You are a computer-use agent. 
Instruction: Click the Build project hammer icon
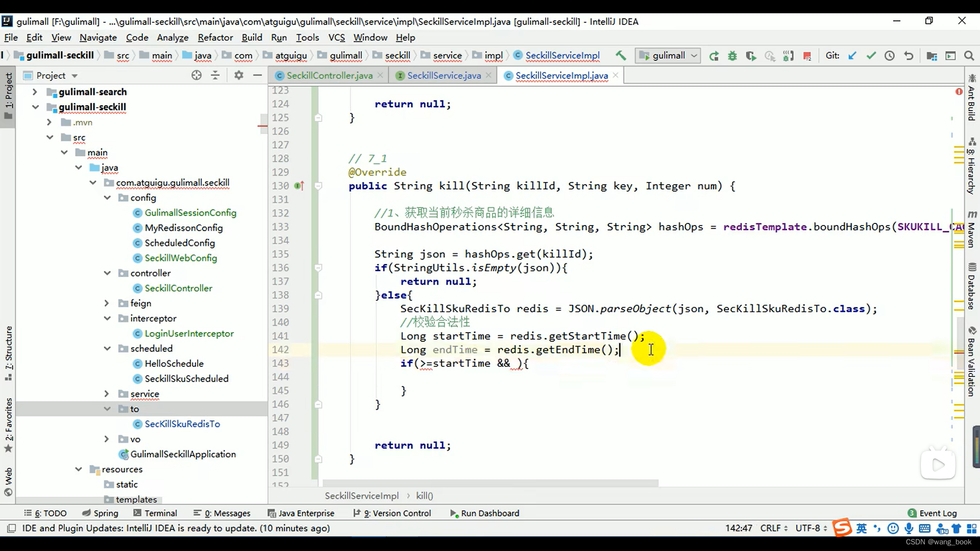tap(621, 56)
